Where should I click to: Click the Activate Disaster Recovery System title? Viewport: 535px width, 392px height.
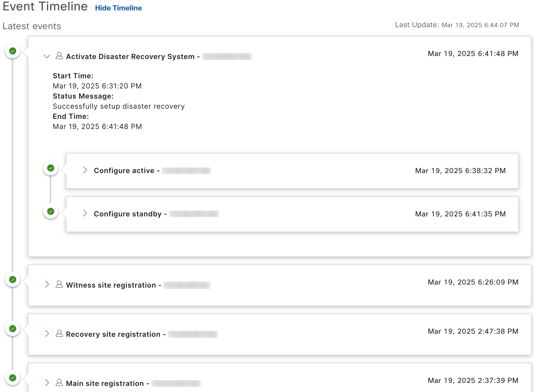pyautogui.click(x=130, y=57)
